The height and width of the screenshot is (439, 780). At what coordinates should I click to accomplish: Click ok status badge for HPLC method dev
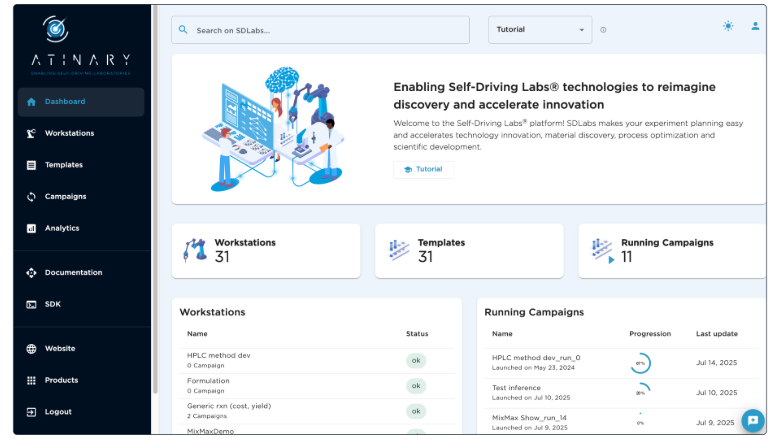416,361
